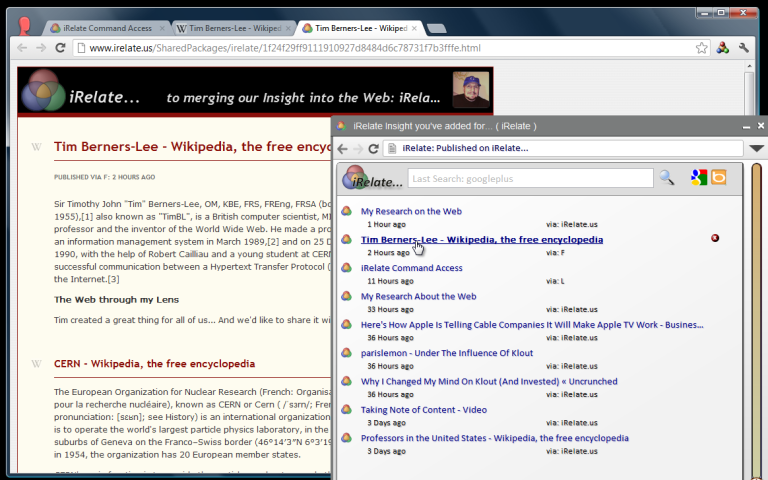Click 'via: iRelate.us' under My Research on the Web
This screenshot has width=768, height=480.
coord(572,224)
